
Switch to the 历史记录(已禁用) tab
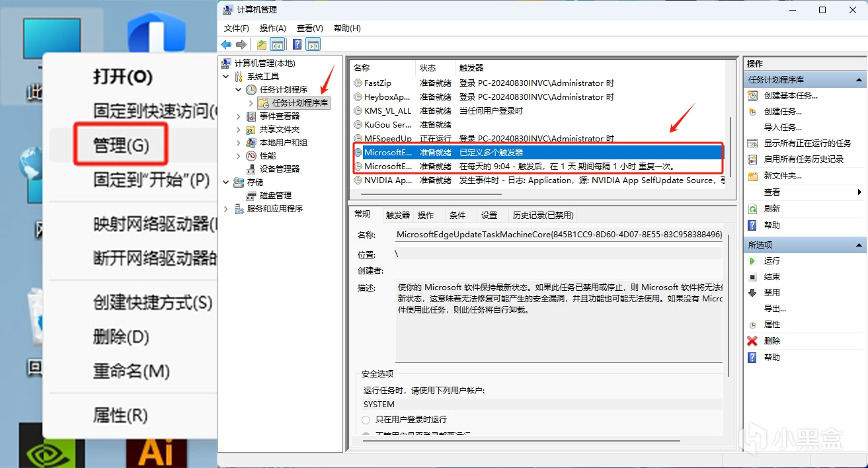[x=543, y=215]
